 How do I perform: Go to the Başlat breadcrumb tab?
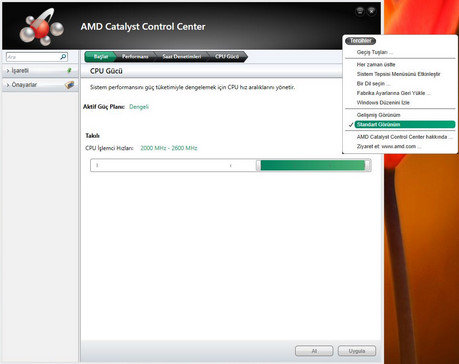[x=100, y=57]
